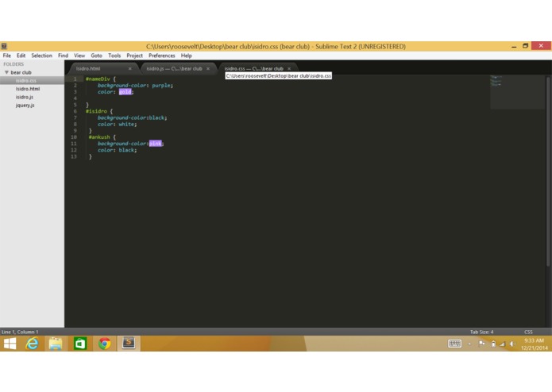The image size is (552, 392).
Task: Open the CSS syntax selector
Action: pyautogui.click(x=528, y=332)
